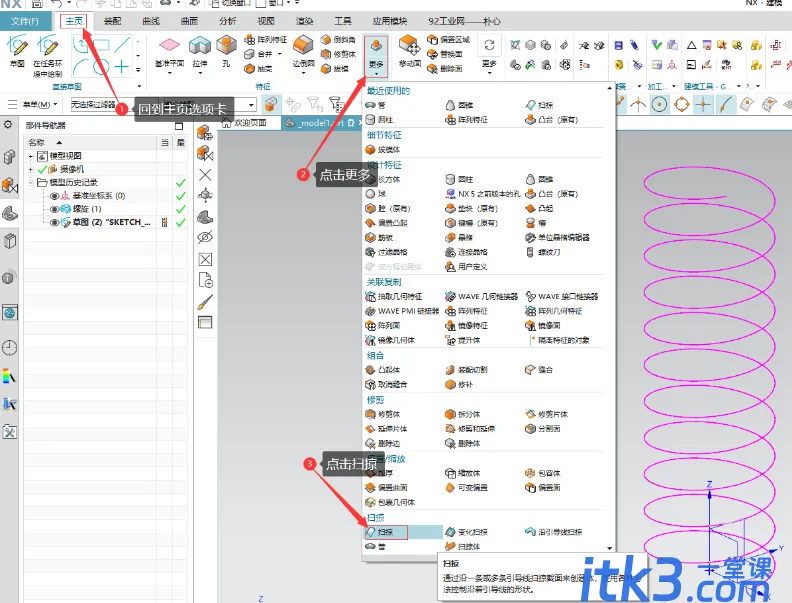This screenshot has height=603, width=792.
Task: Select 偏置曲面 offset surface
Action: 386,487
